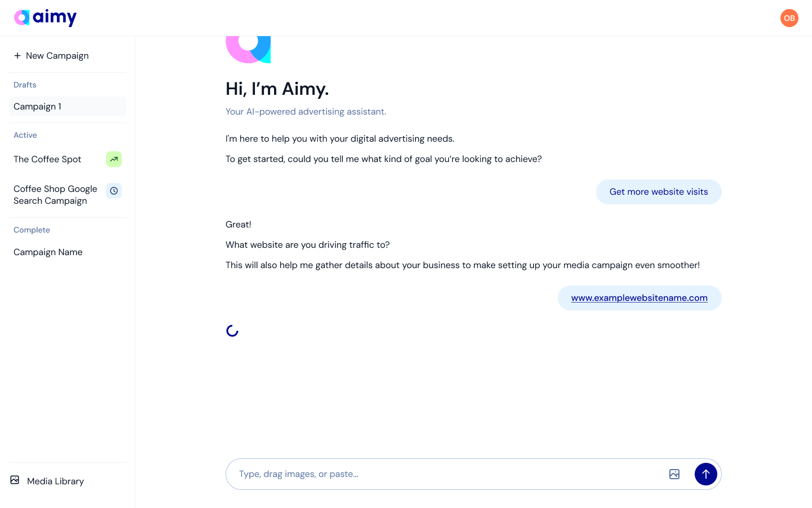Open the completed Campaign Name item
This screenshot has height=508, width=812.
click(x=48, y=252)
